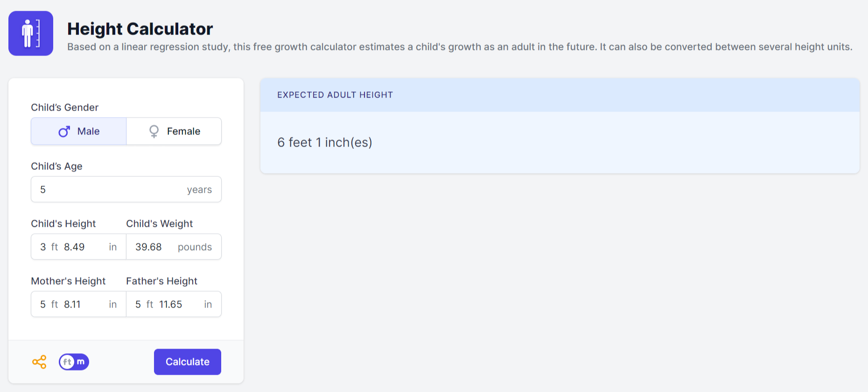Click the share results icon
This screenshot has height=392, width=868.
[x=39, y=361]
